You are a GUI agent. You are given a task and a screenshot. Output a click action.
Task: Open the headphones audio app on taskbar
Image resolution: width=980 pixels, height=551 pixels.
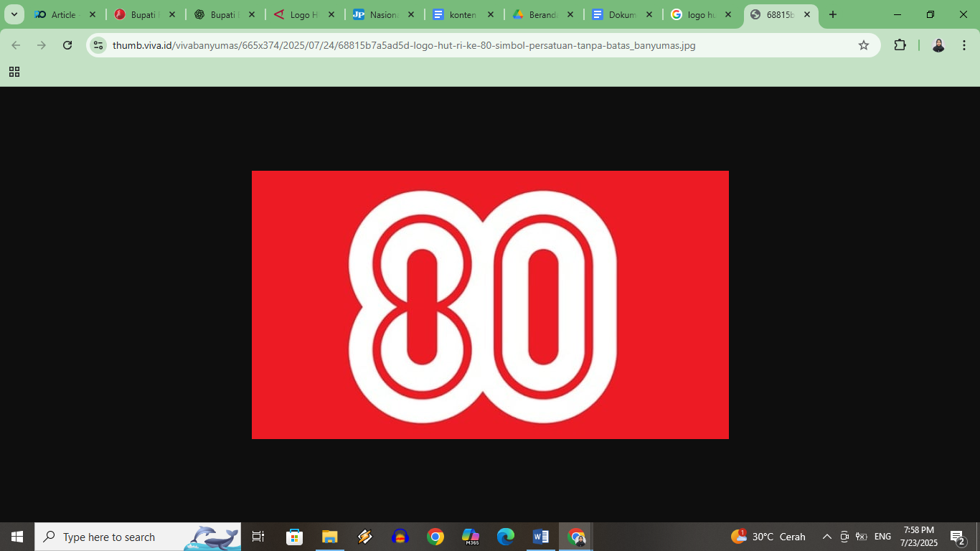[x=400, y=537]
